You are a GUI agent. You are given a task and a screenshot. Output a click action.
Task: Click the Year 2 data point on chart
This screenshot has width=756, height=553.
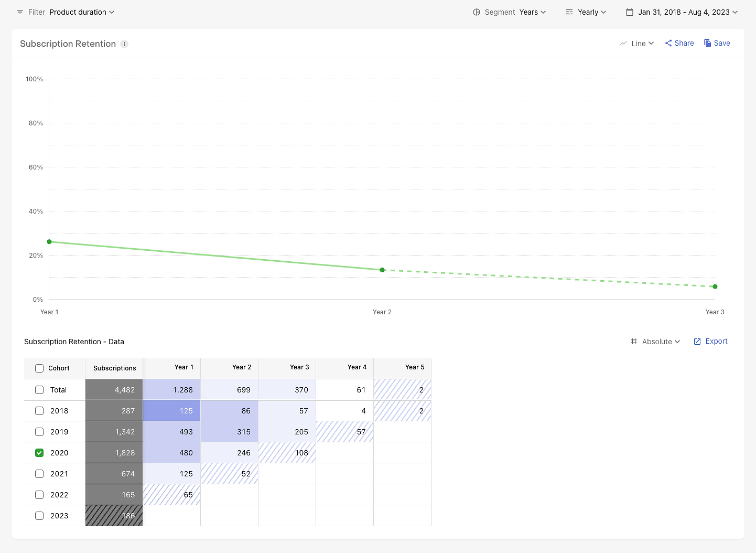382,270
